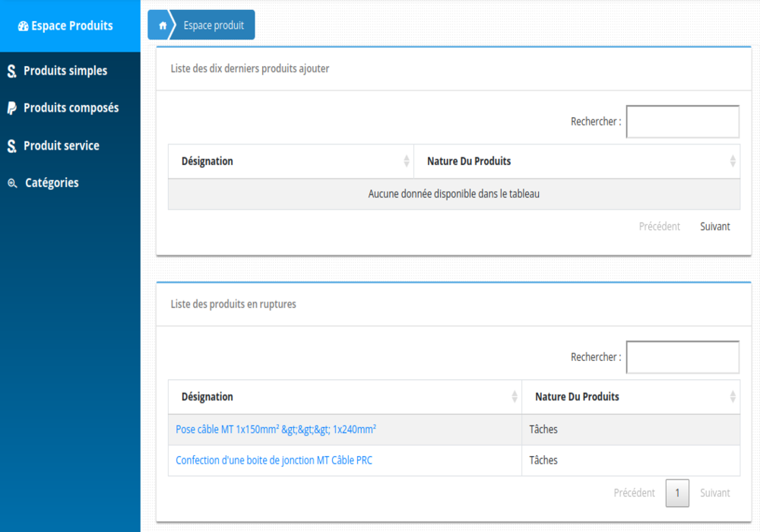Open the Produits composés menu
This screenshot has height=532, width=760.
coord(71,108)
